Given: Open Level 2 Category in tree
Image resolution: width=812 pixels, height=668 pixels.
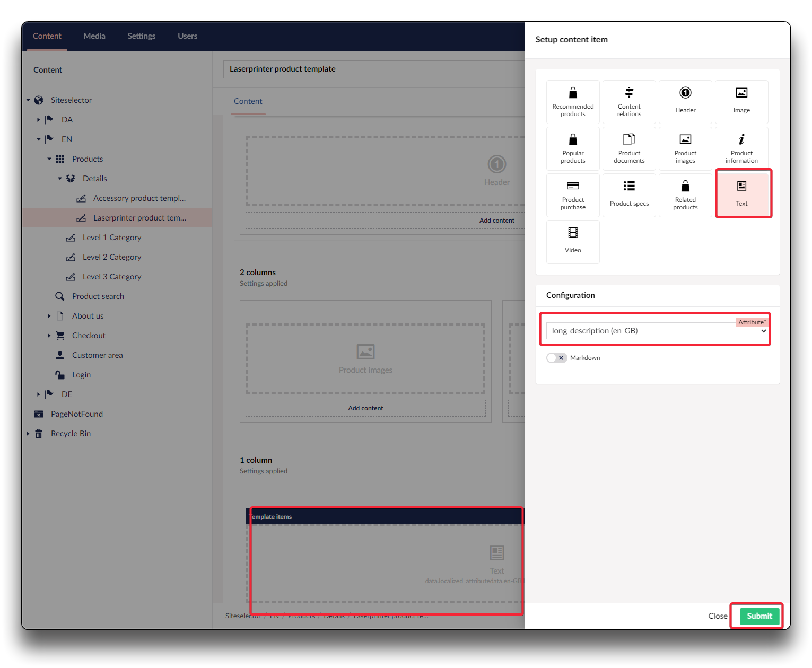Looking at the screenshot, I should (112, 257).
